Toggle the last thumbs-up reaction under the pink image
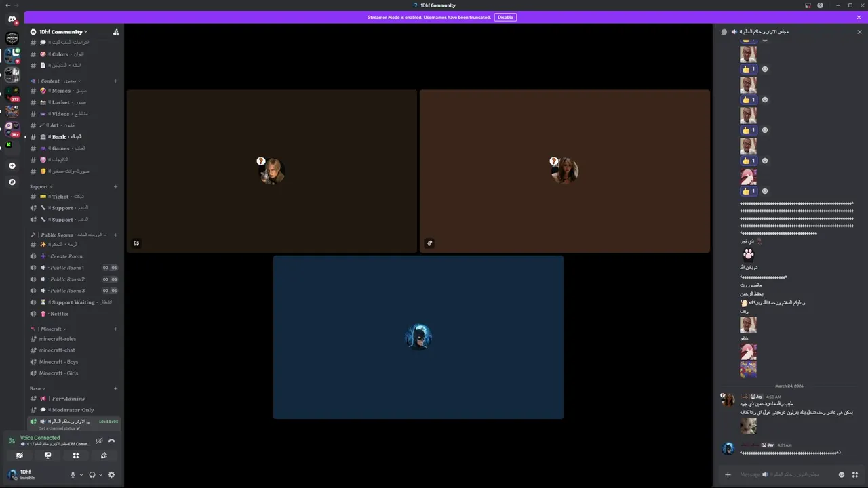Viewport: 868px width, 488px height. tap(749, 191)
